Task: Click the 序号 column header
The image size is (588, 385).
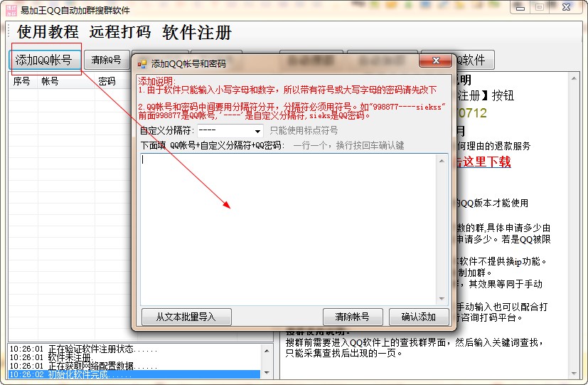Action: 23,81
